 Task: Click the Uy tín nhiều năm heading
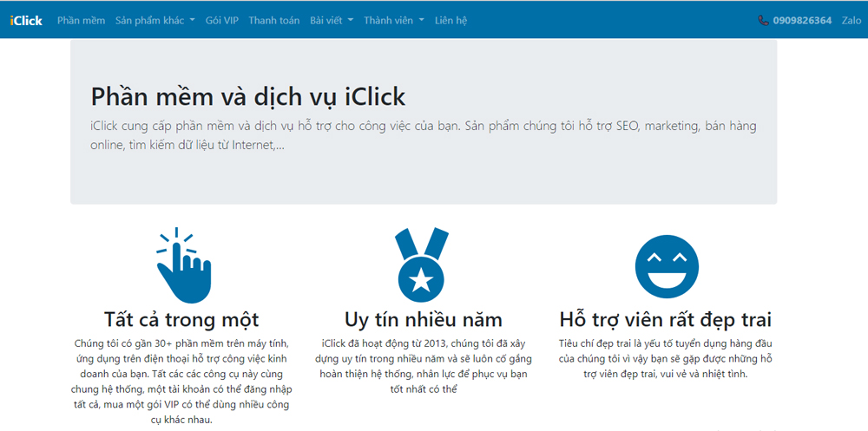pos(424,320)
